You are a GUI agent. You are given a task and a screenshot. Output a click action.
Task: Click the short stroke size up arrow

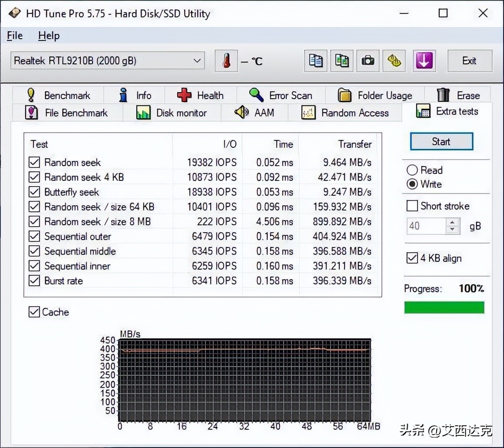[x=453, y=222]
